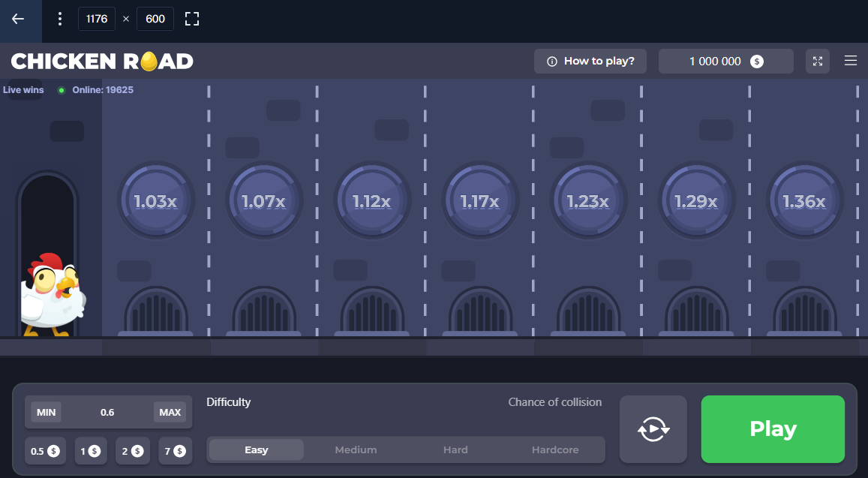Click the 1.03x multiplier manhole
This screenshot has width=868, height=478.
coord(155,201)
